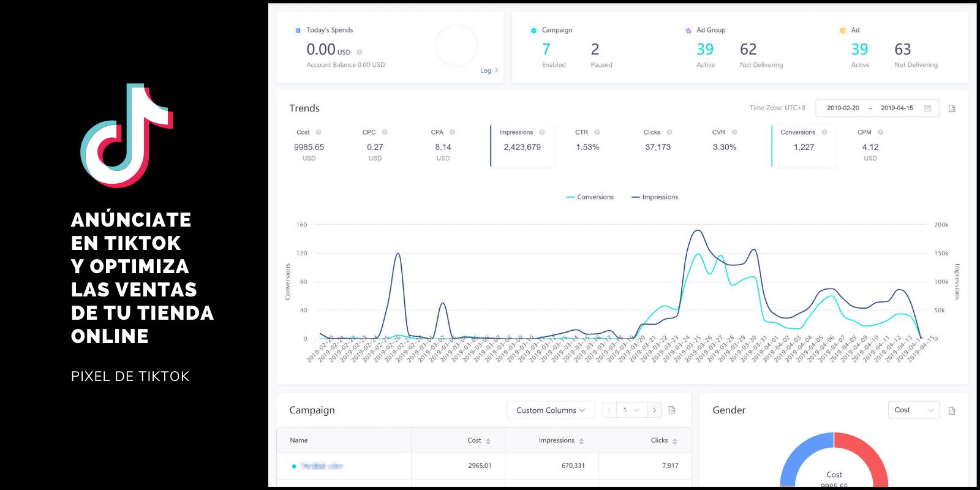The image size is (980, 490).
Task: Sort campaign table by Impressions
Action: coord(581,441)
